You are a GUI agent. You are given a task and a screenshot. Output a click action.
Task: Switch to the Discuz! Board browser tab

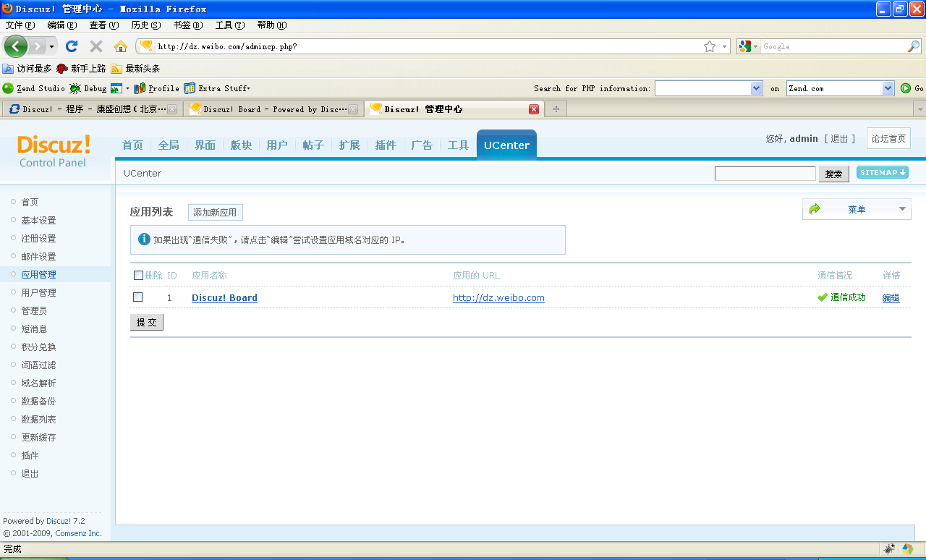273,109
